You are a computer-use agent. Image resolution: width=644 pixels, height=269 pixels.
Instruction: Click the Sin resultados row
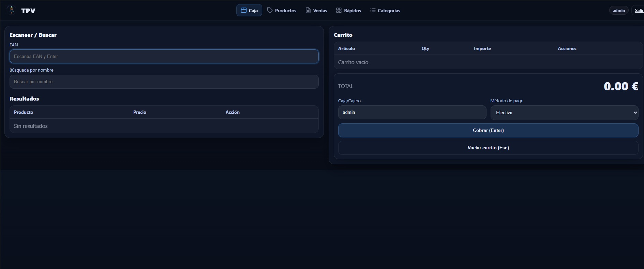click(164, 126)
